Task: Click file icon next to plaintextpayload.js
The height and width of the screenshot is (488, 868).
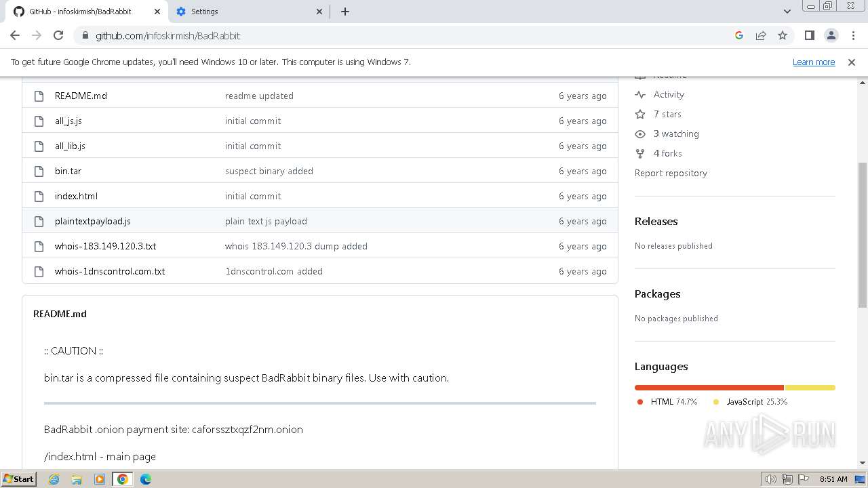Action: (39, 221)
